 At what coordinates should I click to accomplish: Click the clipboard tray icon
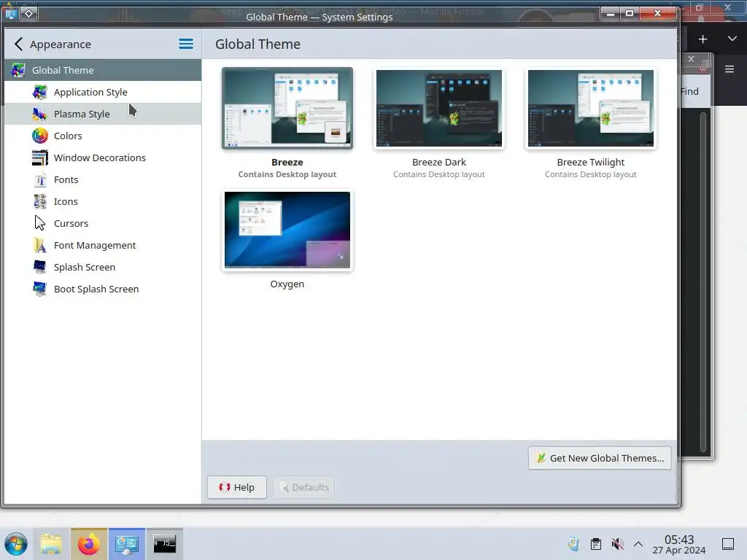[595, 544]
